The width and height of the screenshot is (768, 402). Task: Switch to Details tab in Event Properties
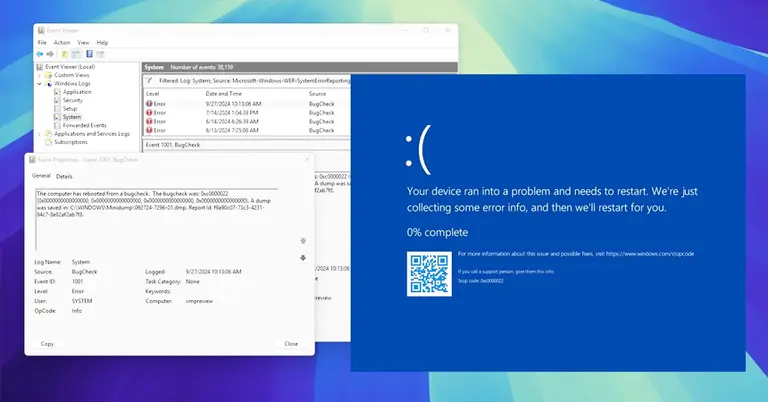coord(64,176)
